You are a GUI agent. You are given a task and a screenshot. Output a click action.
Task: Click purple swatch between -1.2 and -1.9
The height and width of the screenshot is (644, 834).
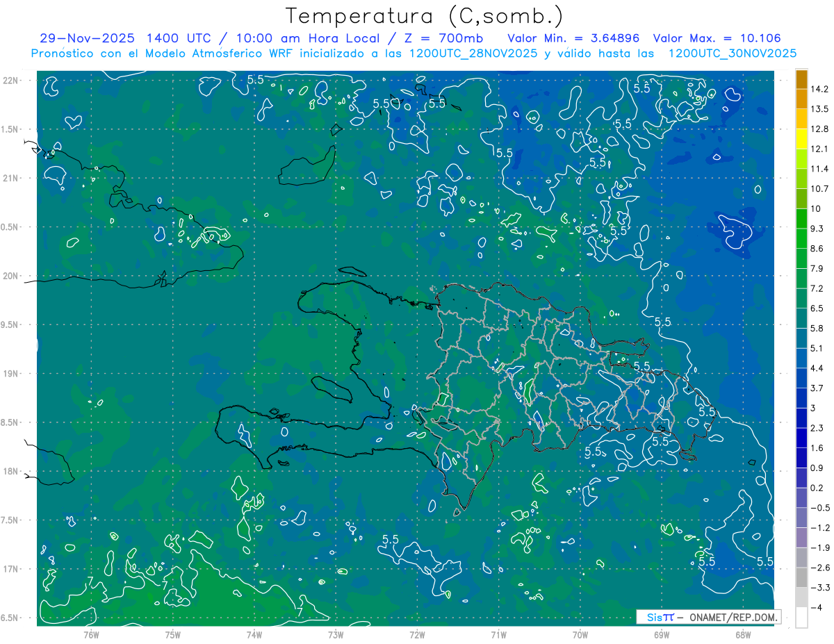(x=801, y=537)
